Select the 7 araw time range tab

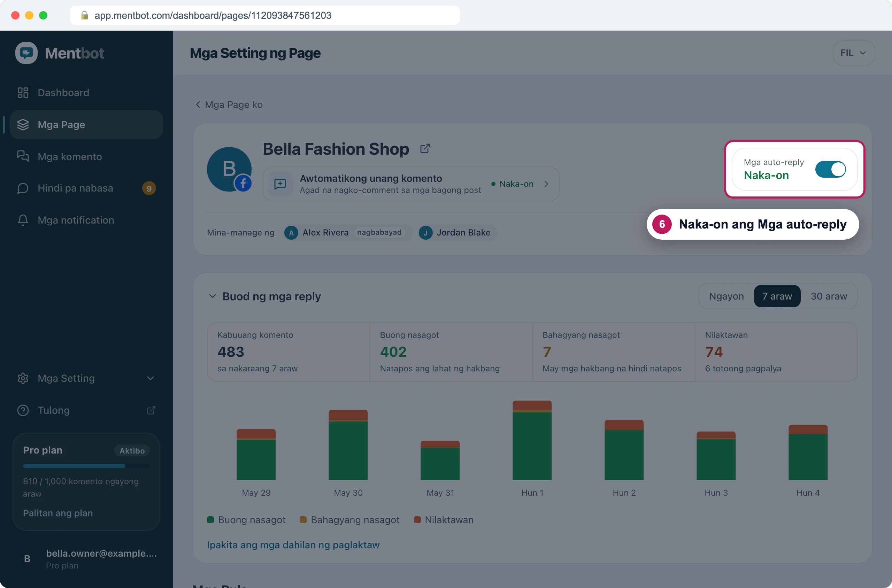coord(777,296)
